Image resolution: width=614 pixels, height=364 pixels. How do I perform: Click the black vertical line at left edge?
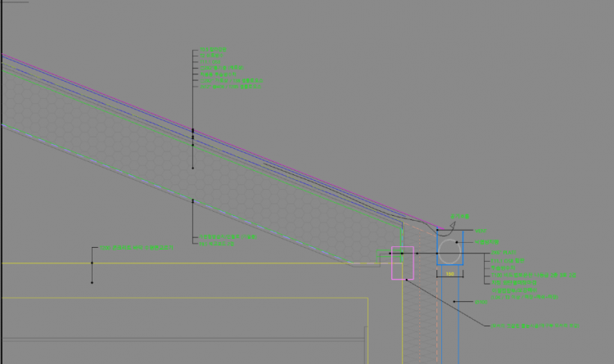pyautogui.click(x=2, y=164)
